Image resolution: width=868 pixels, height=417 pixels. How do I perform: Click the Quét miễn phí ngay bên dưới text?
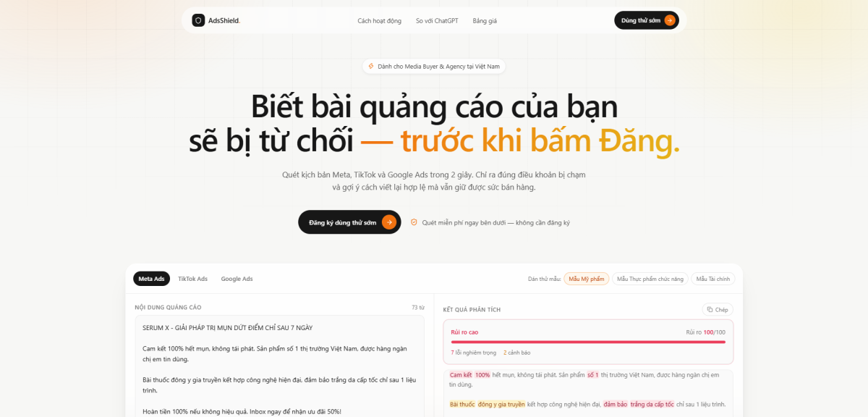coord(495,223)
